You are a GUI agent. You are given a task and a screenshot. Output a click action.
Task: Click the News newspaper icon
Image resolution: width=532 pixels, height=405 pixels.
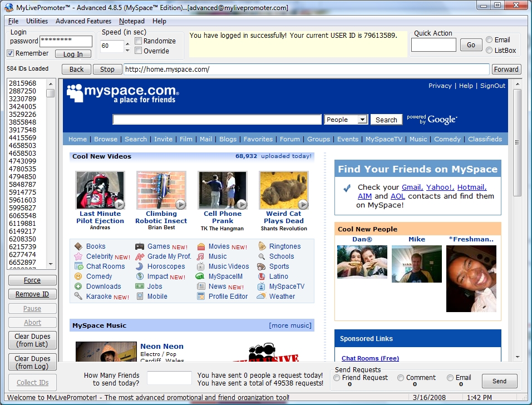(201, 287)
